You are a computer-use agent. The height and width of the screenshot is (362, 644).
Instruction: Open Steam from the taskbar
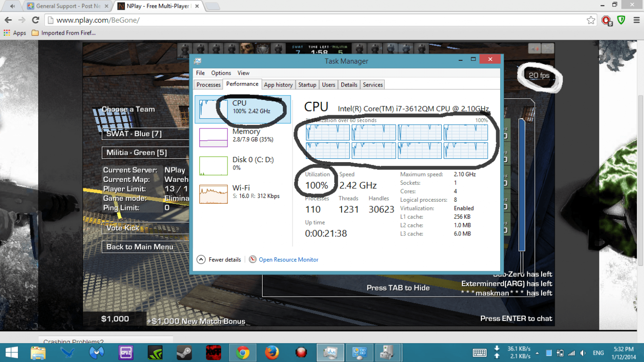[x=184, y=352]
